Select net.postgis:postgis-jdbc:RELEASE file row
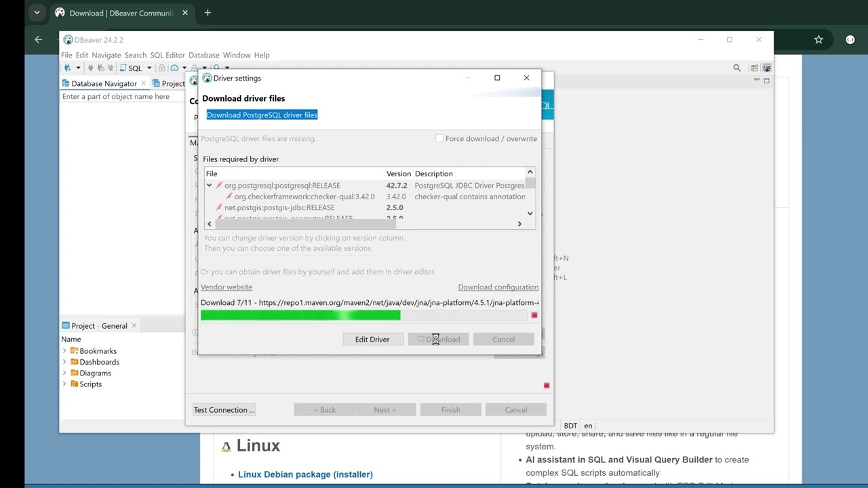Image resolution: width=868 pixels, height=488 pixels. [x=279, y=207]
